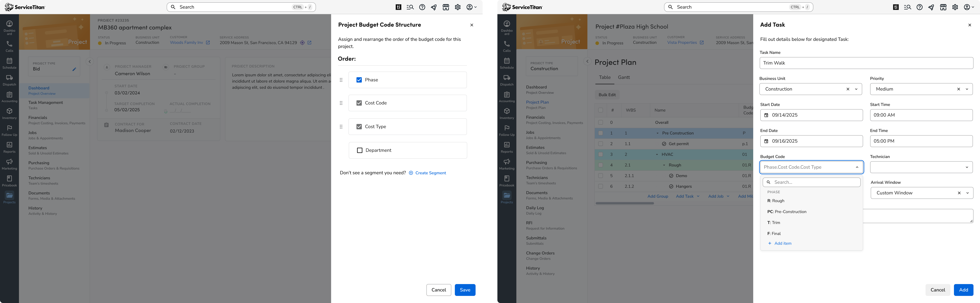980x303 pixels.
Task: Close the Project Budget Code Structure panel
Action: tap(472, 25)
